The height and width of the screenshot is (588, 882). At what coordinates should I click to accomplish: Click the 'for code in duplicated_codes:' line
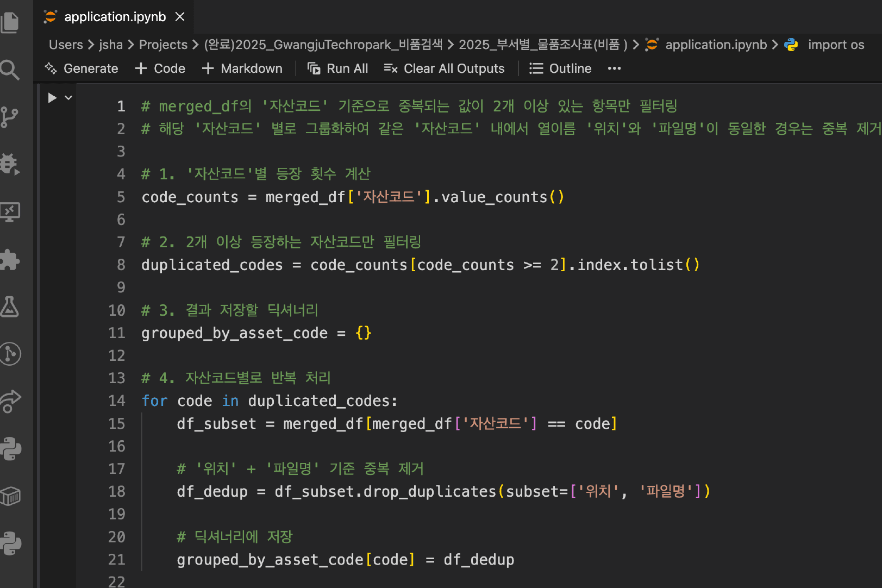pos(270,401)
